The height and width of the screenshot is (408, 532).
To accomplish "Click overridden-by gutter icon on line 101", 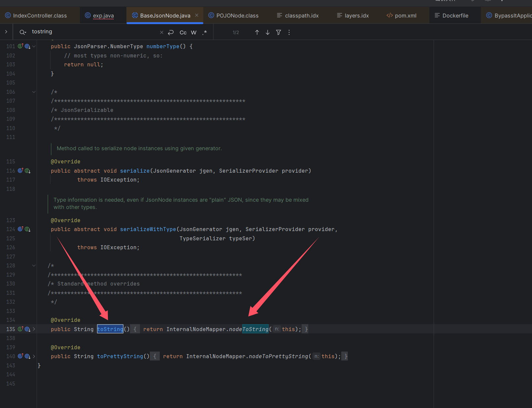I will pyautogui.click(x=28, y=47).
